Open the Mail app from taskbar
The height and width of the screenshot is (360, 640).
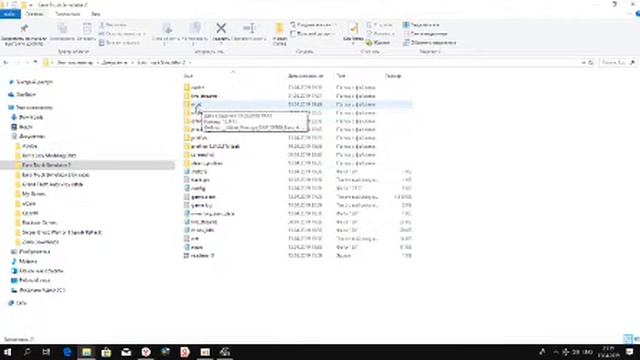(x=126, y=352)
